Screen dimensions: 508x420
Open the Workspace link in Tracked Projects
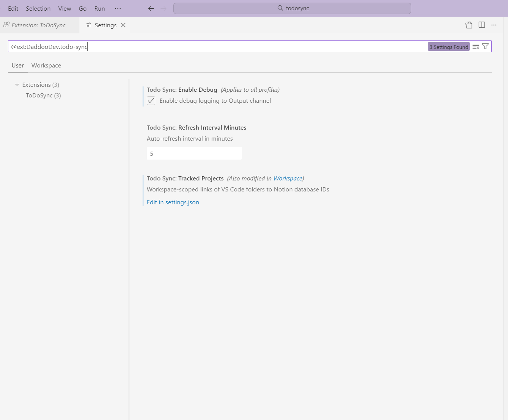[x=288, y=178]
